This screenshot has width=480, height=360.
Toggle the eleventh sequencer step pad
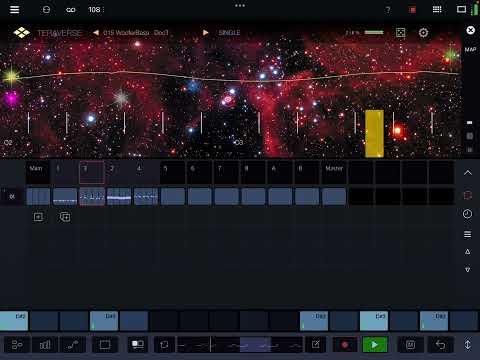tap(314, 321)
